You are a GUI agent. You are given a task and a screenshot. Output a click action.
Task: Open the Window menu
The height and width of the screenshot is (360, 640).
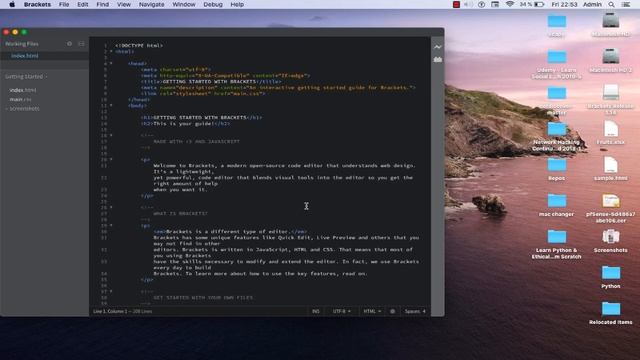pos(184,4)
